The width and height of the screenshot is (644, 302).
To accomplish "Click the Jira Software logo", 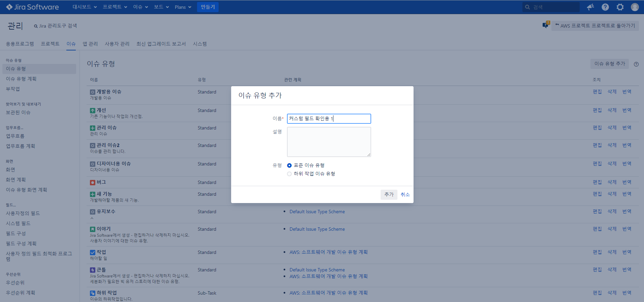I will tap(32, 7).
